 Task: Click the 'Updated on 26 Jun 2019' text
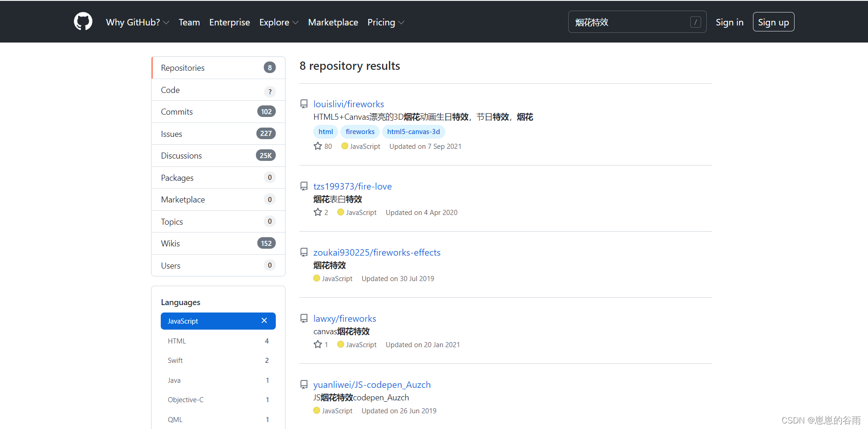click(399, 411)
